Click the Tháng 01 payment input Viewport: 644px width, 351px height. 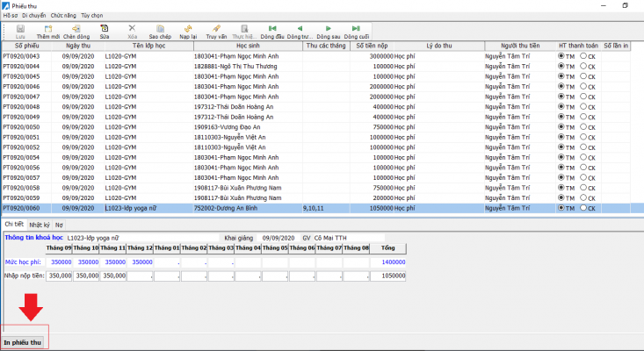(x=167, y=276)
